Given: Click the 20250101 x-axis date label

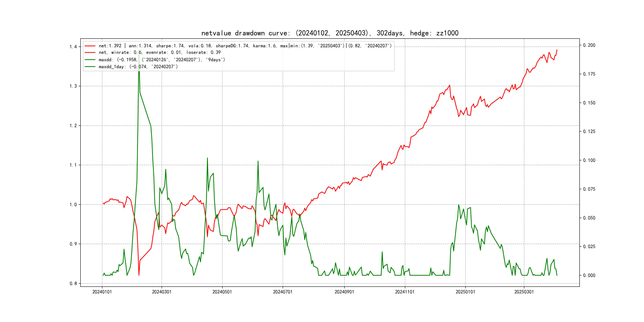Looking at the screenshot, I should point(465,292).
